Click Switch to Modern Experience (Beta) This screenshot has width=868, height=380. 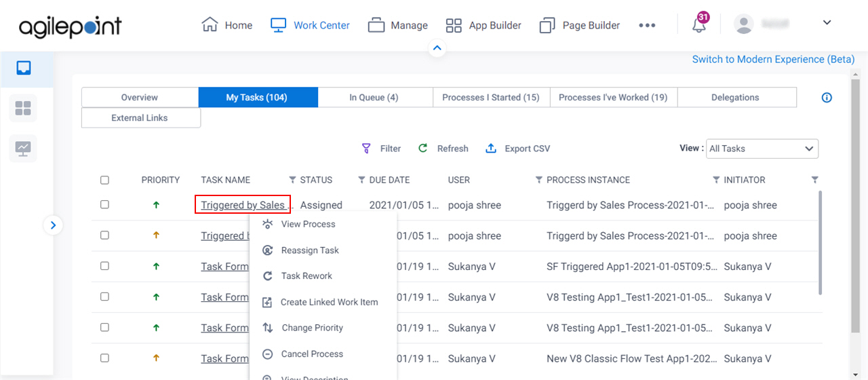tap(773, 59)
